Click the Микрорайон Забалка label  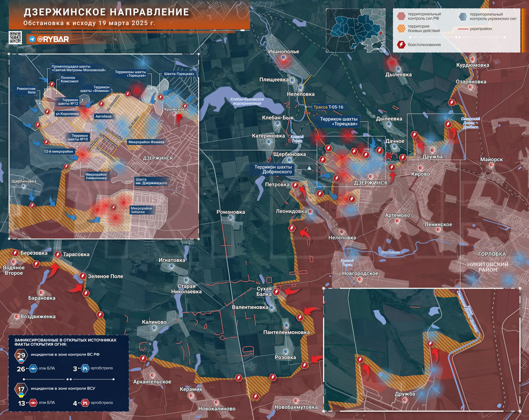(x=141, y=210)
